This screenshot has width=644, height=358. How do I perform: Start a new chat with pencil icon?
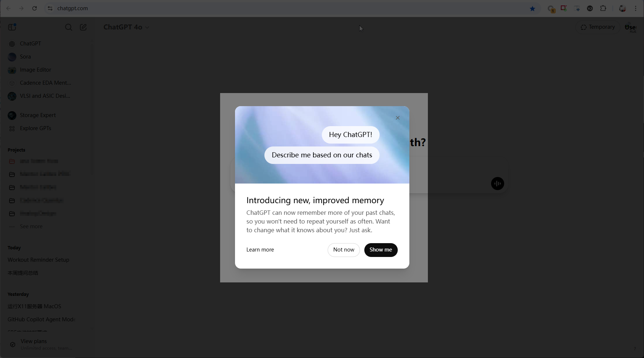(83, 27)
